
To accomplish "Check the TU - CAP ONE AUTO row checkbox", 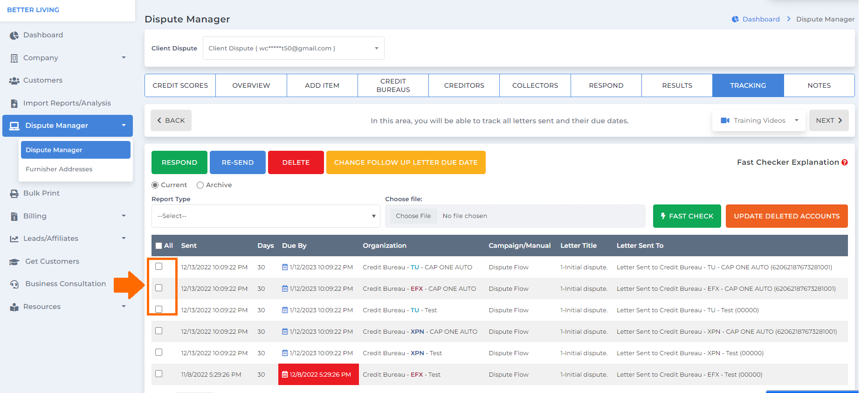I will [159, 267].
